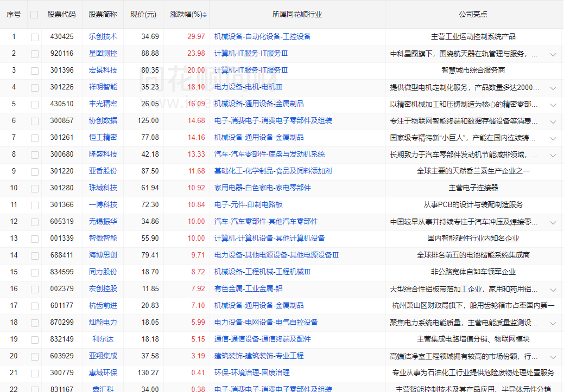
Task: Select the stock code 688411 cell
Action: coord(62,255)
